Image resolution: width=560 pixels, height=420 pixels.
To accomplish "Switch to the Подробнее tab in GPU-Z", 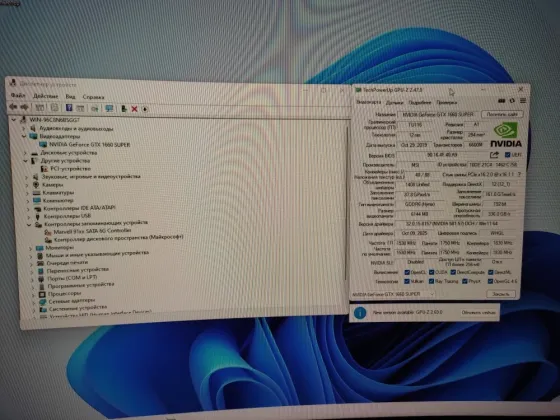I will pos(420,102).
